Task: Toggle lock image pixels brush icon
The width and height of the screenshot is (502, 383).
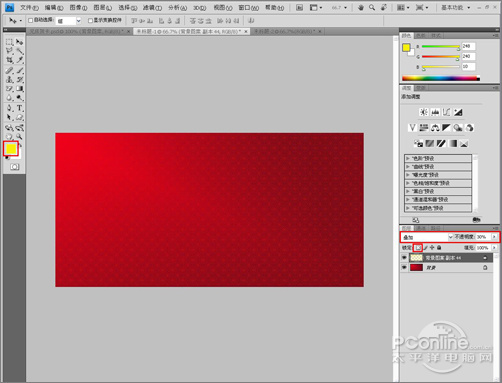Action: click(x=426, y=248)
